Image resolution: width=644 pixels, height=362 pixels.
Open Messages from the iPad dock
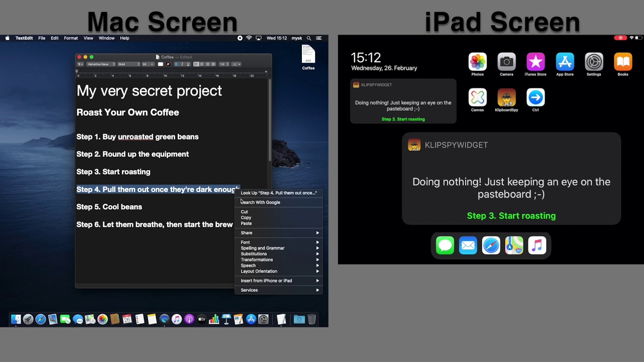click(x=445, y=245)
